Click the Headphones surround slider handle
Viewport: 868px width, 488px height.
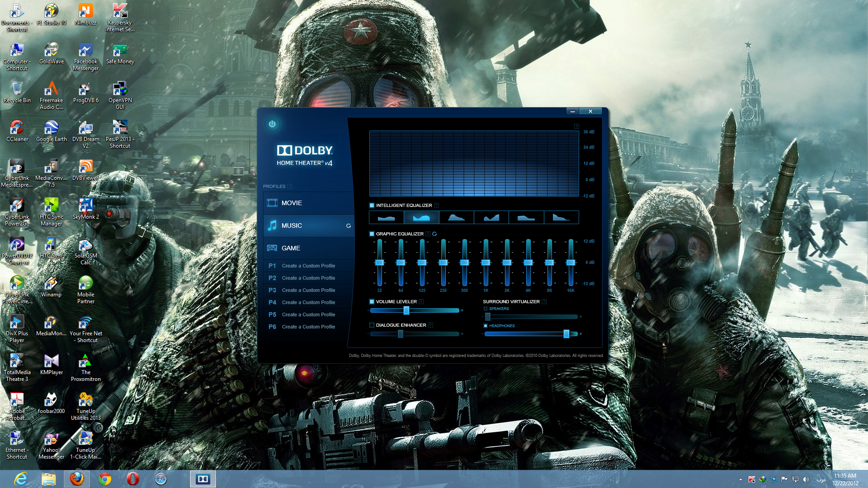click(x=566, y=334)
